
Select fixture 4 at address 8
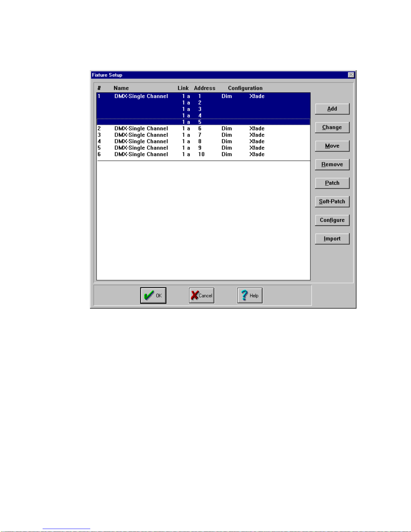[203, 141]
